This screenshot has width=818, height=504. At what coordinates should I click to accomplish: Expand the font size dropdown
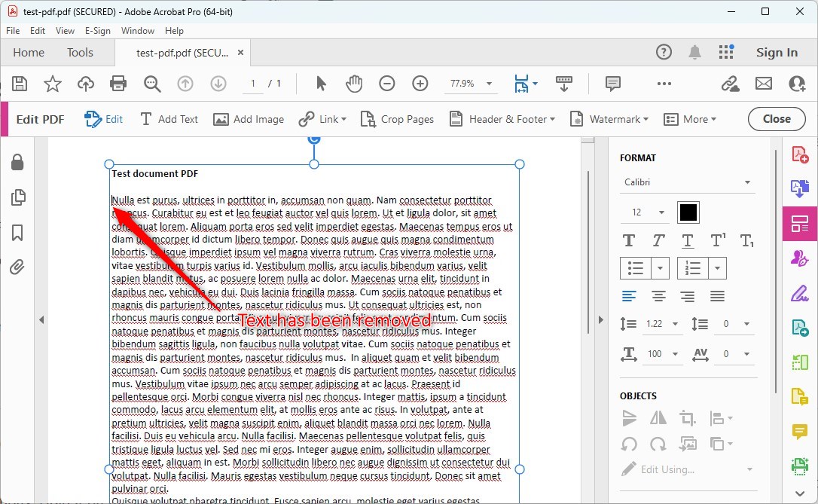tap(661, 212)
